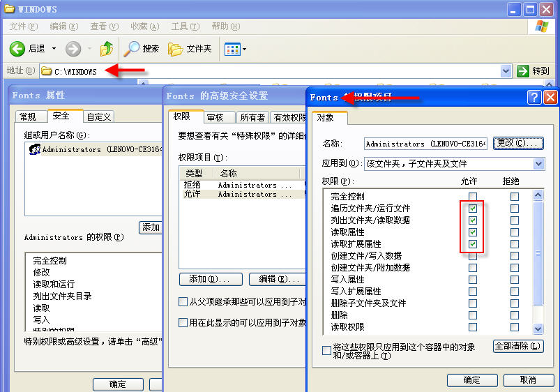Open Back button history dropdown arrow
Screen dimensions: 560x392
point(54,49)
